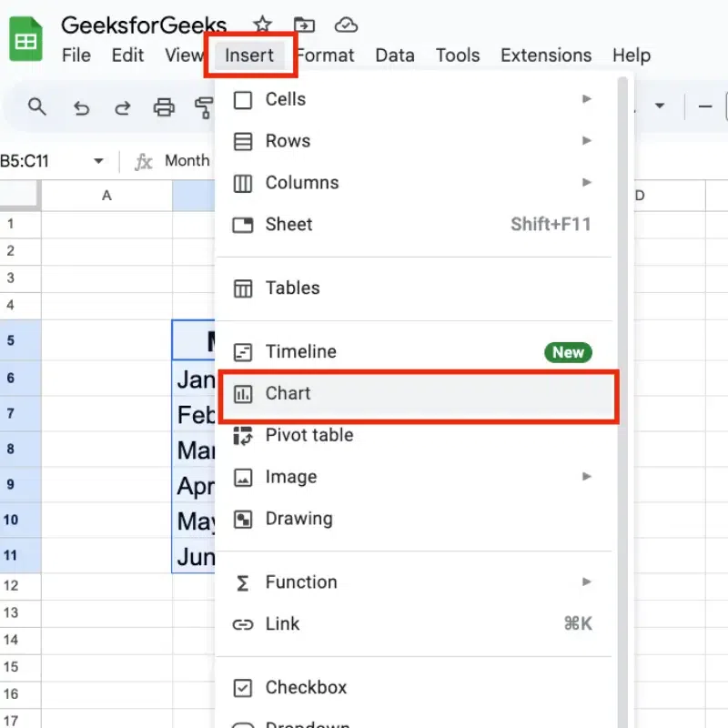Select Drawing menu entry
The height and width of the screenshot is (728, 728).
417,519
